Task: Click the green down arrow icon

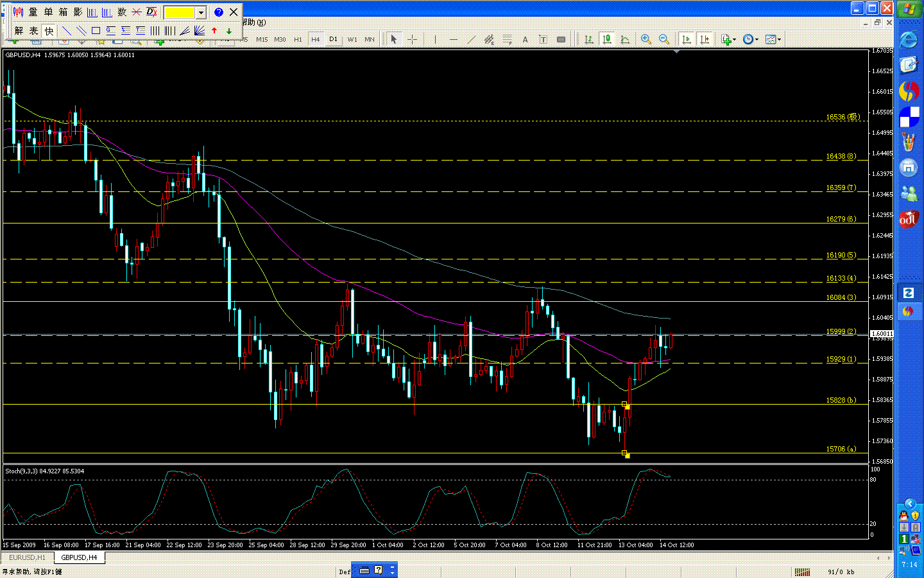Action: pos(229,30)
